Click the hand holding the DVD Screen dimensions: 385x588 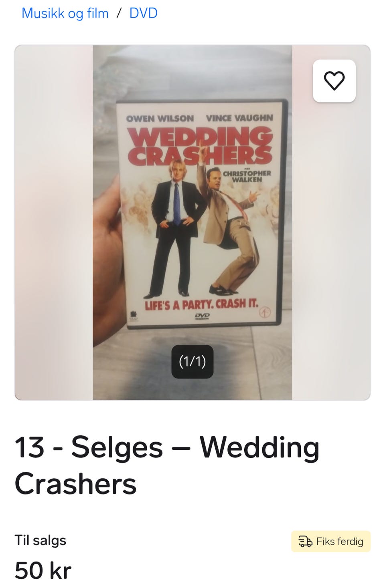(107, 260)
